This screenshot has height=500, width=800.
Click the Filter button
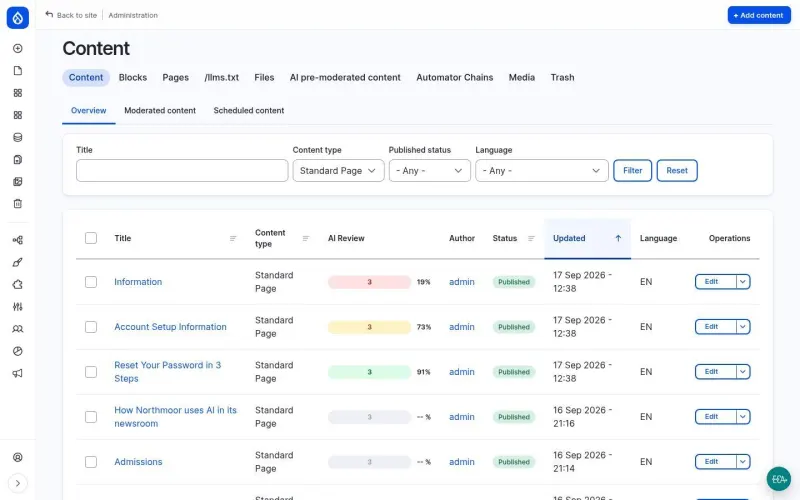632,170
